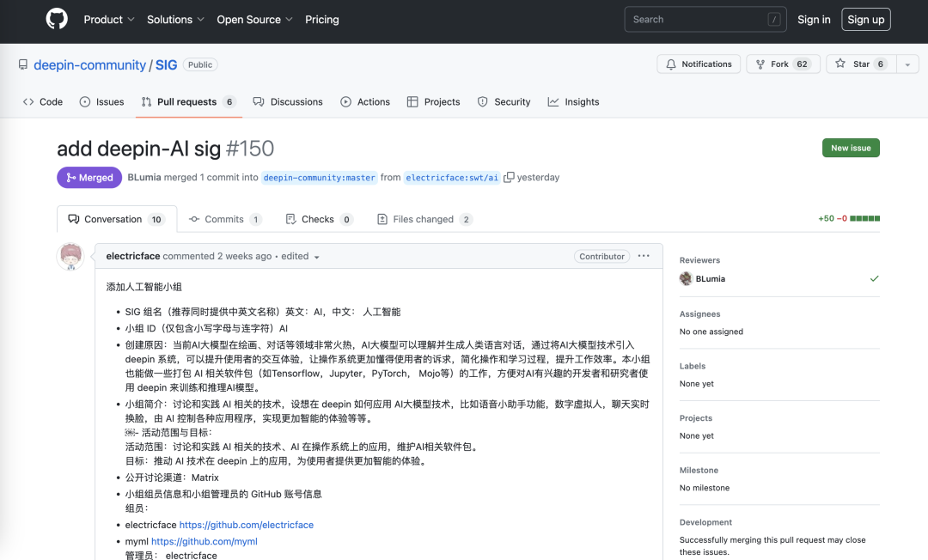
Task: Open electricface's avatar image
Action: click(70, 257)
